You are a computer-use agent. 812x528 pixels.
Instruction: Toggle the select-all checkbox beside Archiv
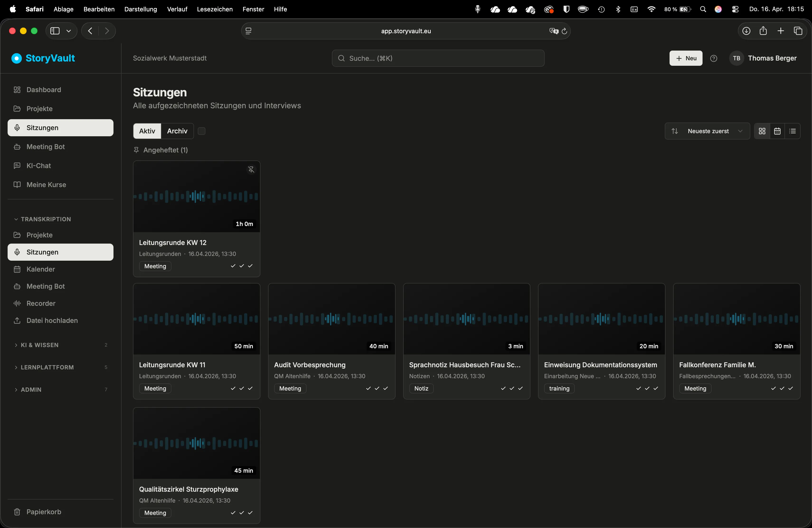click(202, 131)
